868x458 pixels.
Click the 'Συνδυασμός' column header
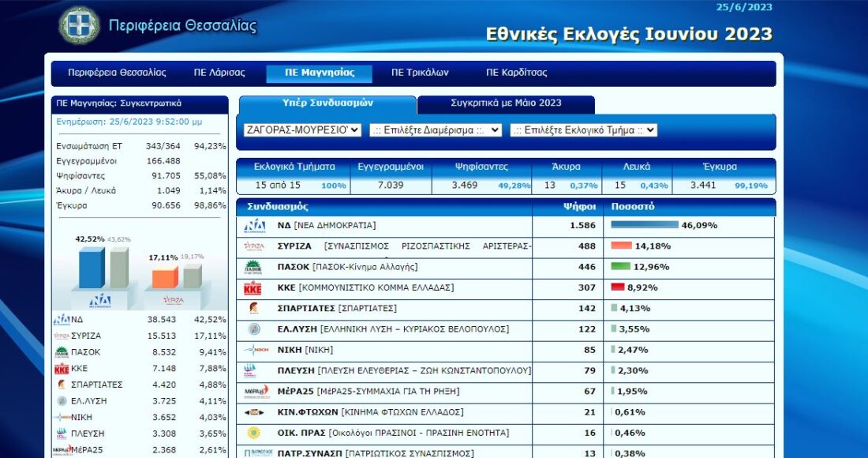tap(277, 207)
